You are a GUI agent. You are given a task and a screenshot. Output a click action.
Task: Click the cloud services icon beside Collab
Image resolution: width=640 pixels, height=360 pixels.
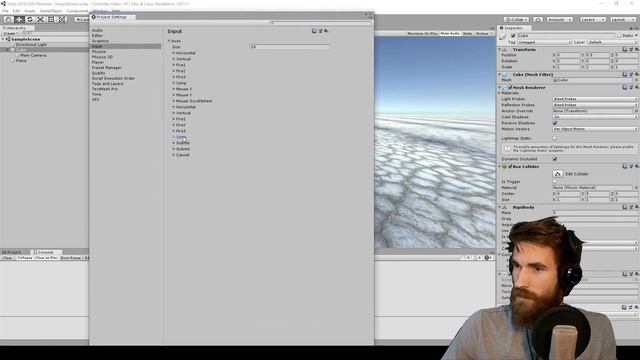[538, 19]
